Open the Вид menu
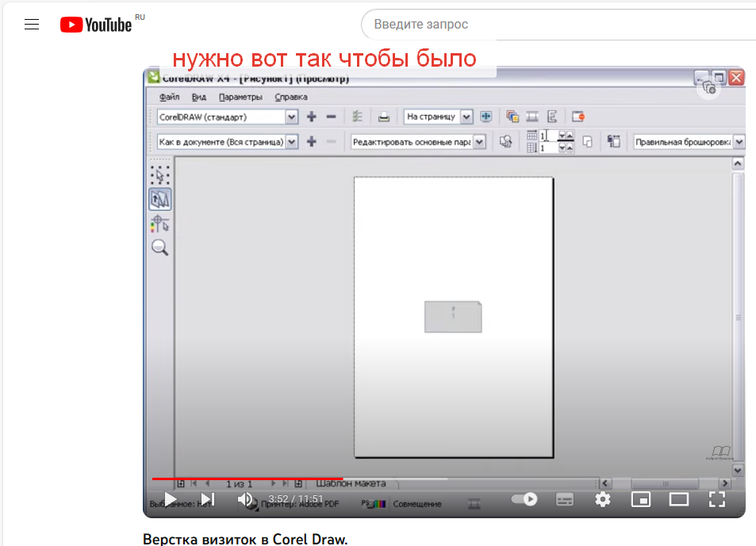 click(198, 97)
